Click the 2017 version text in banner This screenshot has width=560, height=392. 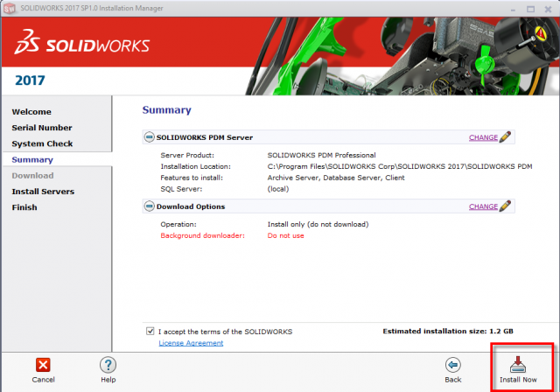pos(30,80)
